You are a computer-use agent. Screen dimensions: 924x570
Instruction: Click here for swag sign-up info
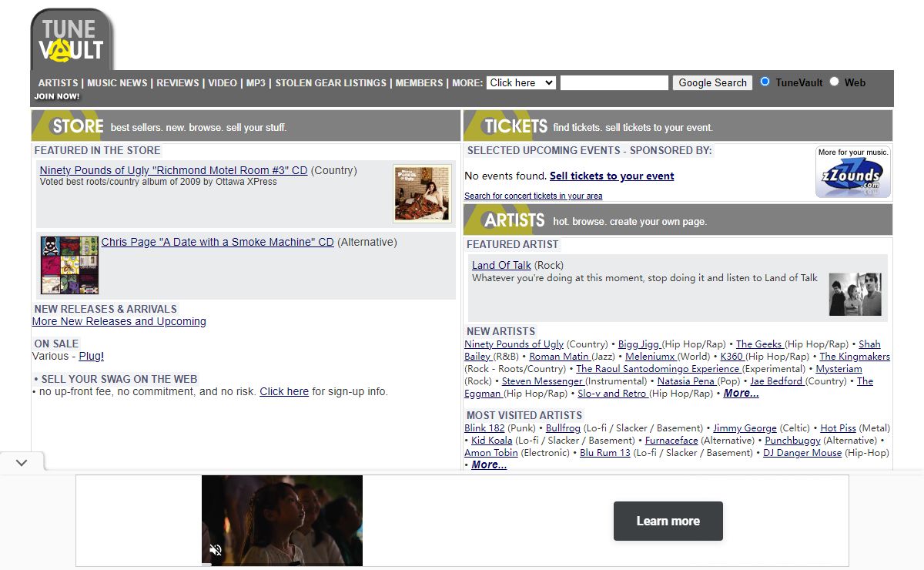click(x=284, y=391)
